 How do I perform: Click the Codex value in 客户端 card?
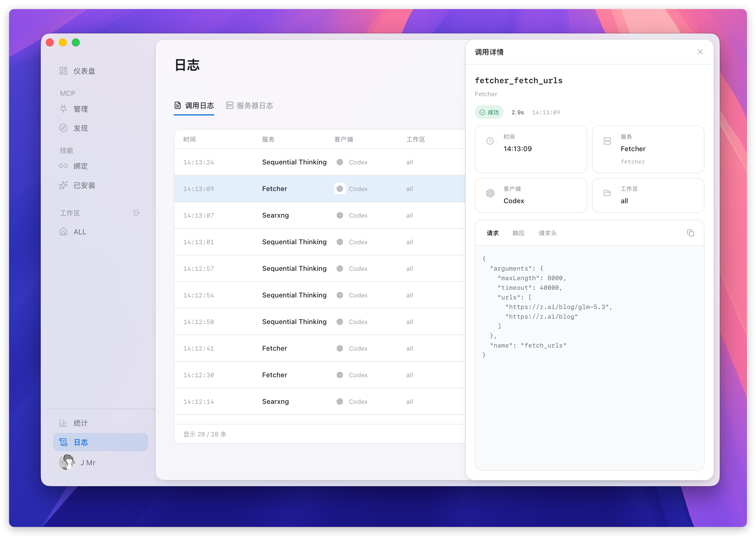[514, 201]
